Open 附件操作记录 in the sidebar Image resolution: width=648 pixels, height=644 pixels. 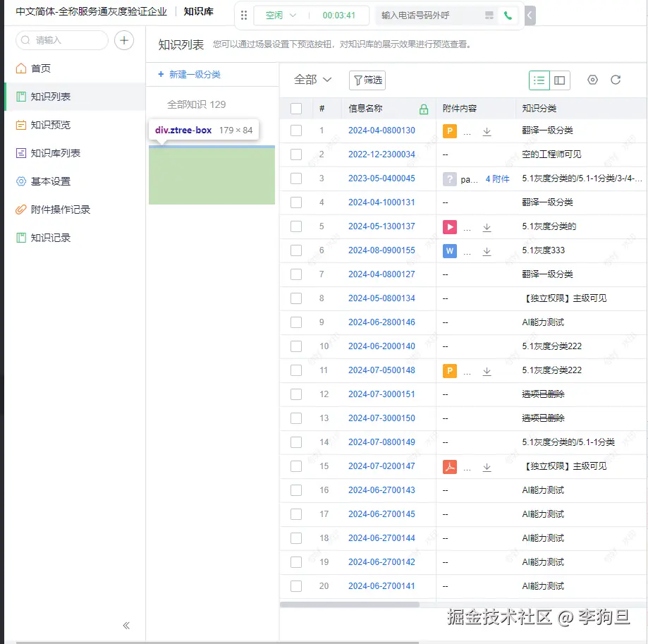75,209
